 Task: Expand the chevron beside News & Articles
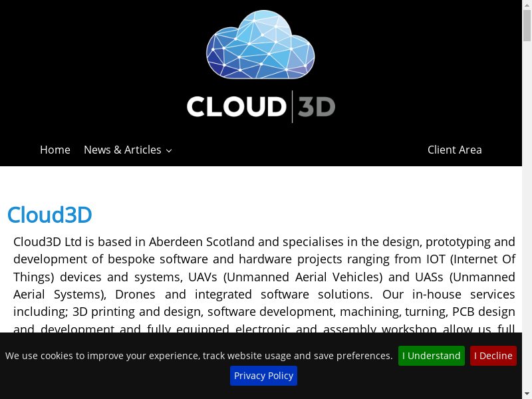(169, 151)
